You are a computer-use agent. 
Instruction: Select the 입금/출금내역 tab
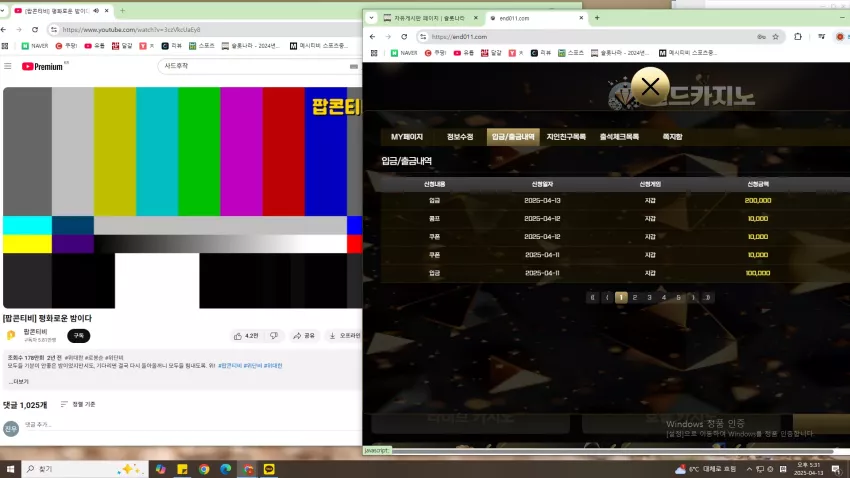coord(513,137)
